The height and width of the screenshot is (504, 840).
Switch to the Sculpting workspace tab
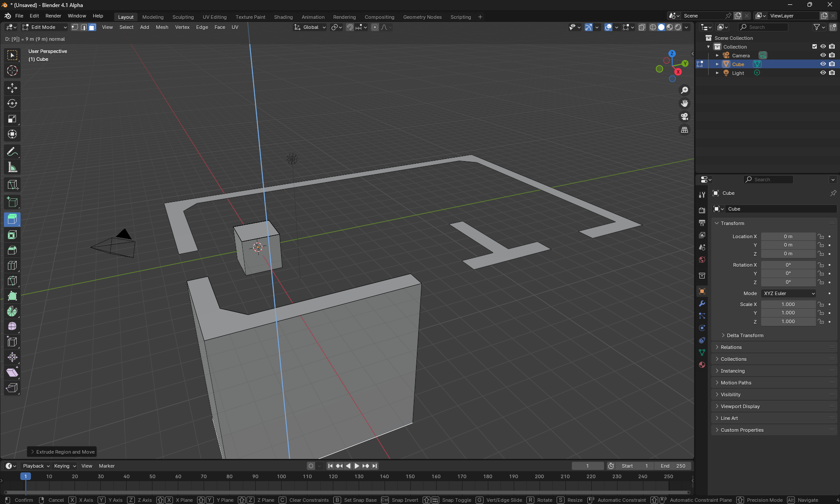183,17
